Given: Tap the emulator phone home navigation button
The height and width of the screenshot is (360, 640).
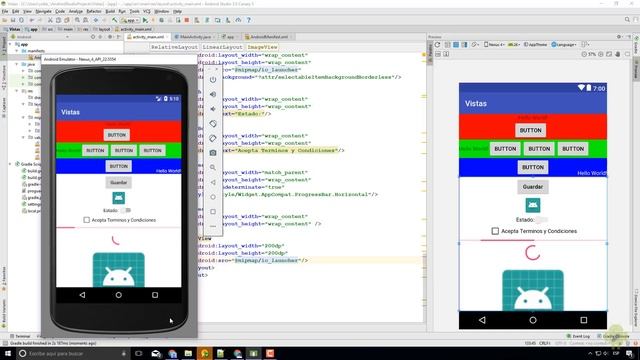Looking at the screenshot, I should tap(118, 295).
